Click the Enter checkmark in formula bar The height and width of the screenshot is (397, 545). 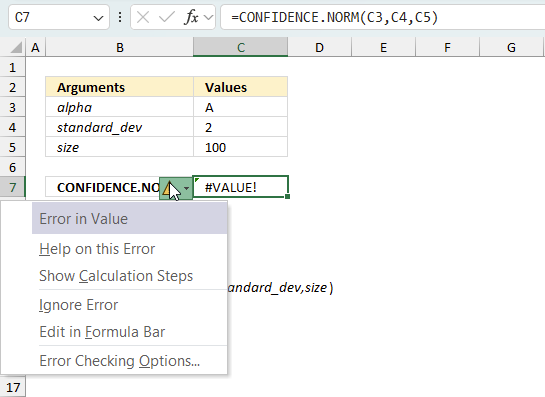point(166,17)
